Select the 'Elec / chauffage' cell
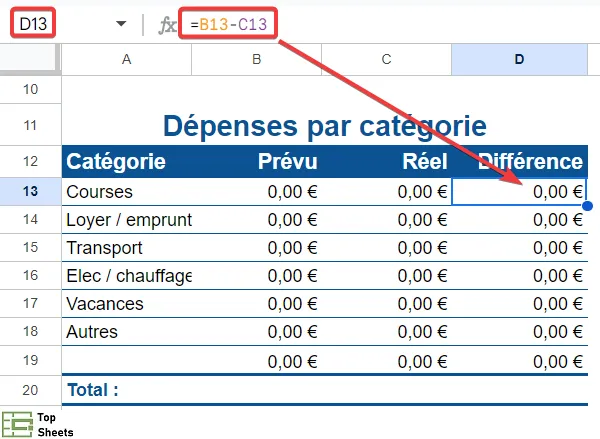The image size is (600, 439). click(x=127, y=276)
